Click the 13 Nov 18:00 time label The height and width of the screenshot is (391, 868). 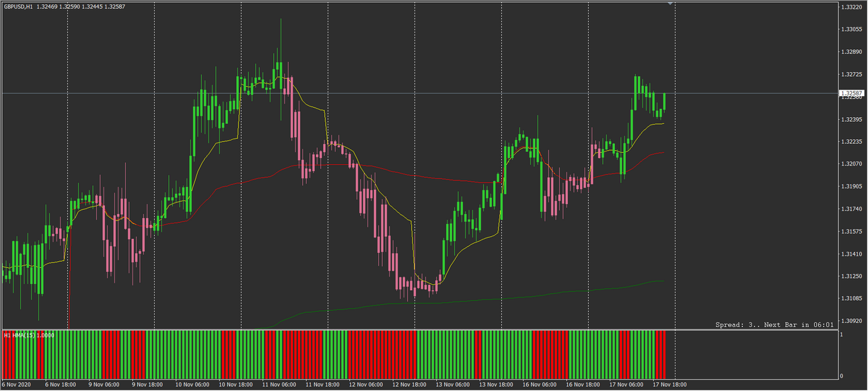496,385
